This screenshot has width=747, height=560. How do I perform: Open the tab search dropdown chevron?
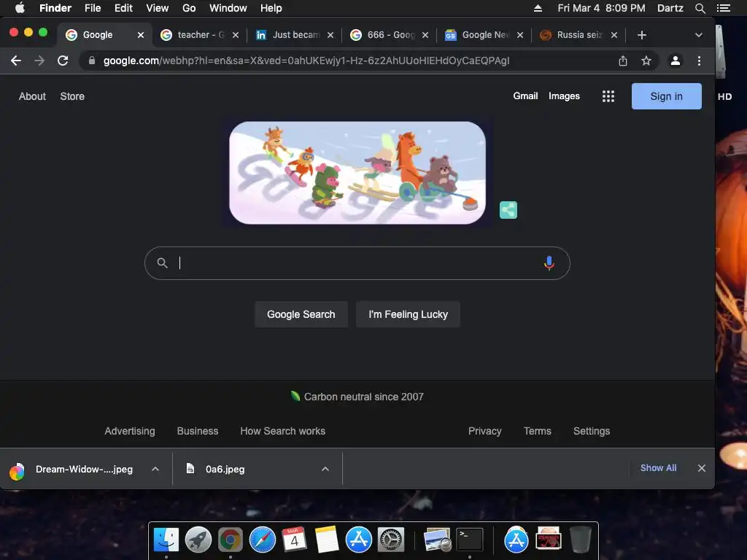point(698,35)
